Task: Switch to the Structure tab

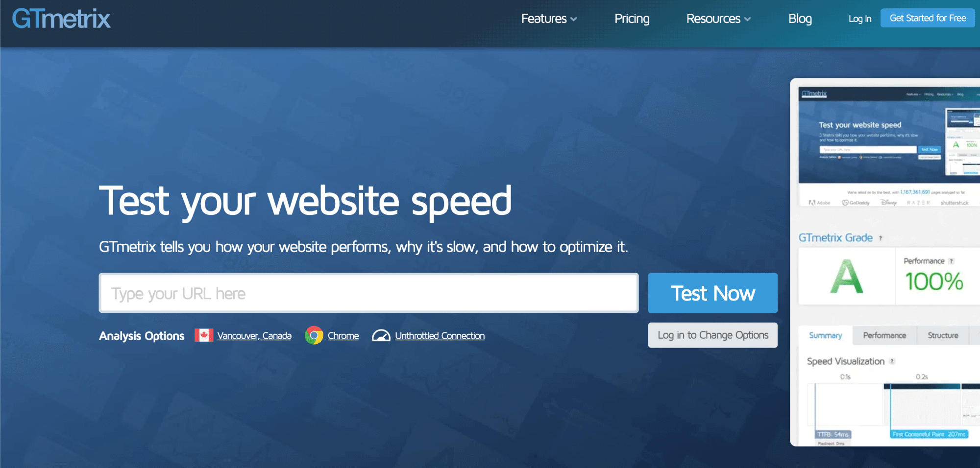Action: [x=943, y=335]
